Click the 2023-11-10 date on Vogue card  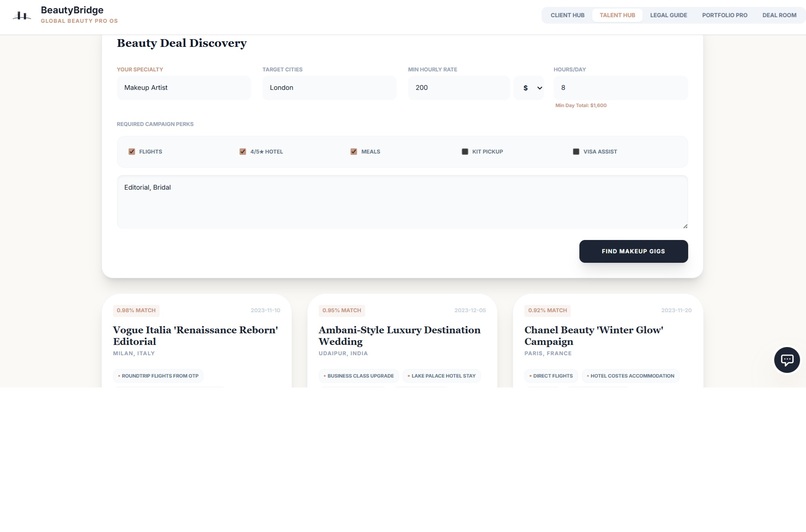[x=265, y=310]
